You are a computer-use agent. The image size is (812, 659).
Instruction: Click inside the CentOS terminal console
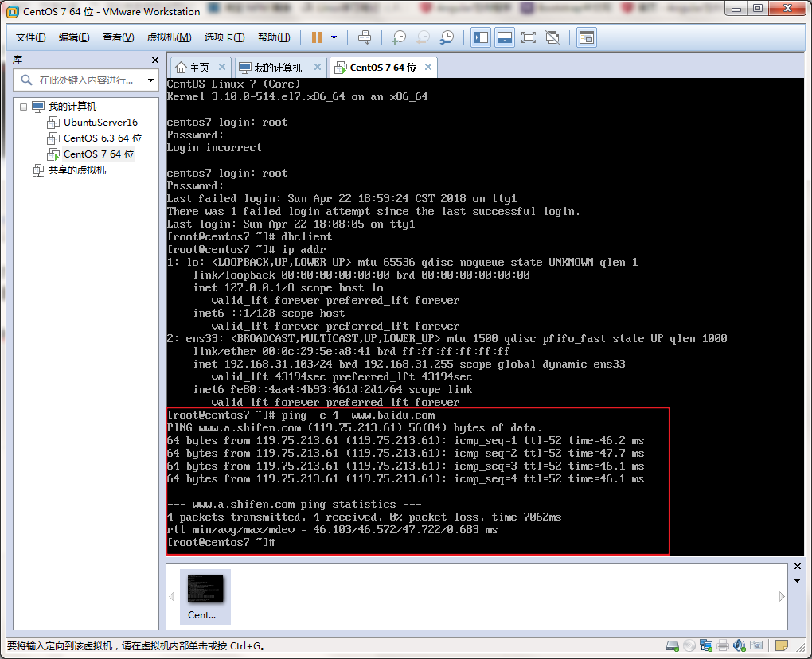pos(485,316)
